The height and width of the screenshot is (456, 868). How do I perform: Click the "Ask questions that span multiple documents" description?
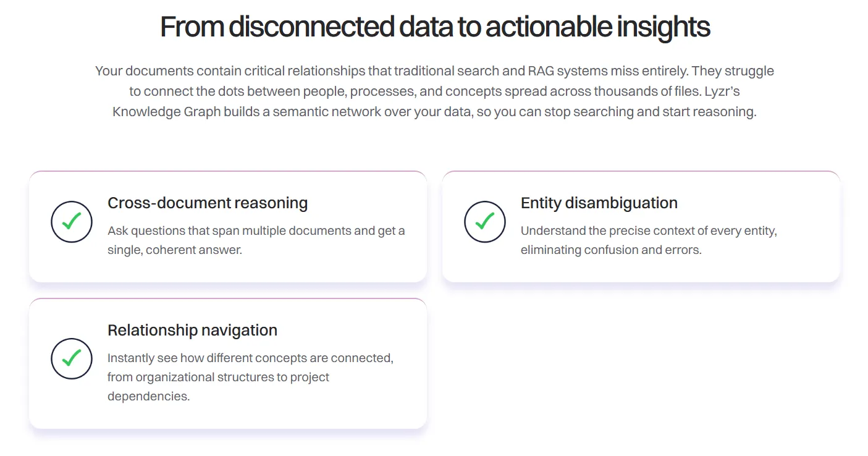click(256, 231)
